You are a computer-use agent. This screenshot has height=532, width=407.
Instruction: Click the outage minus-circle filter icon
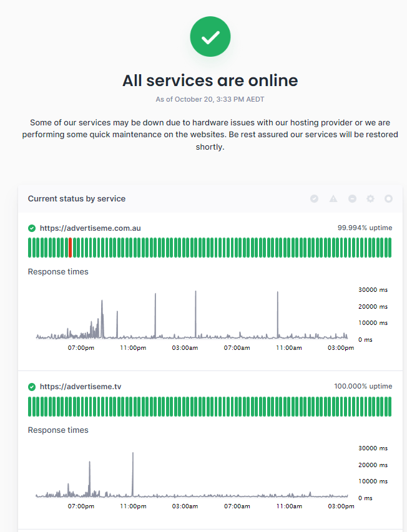(351, 198)
